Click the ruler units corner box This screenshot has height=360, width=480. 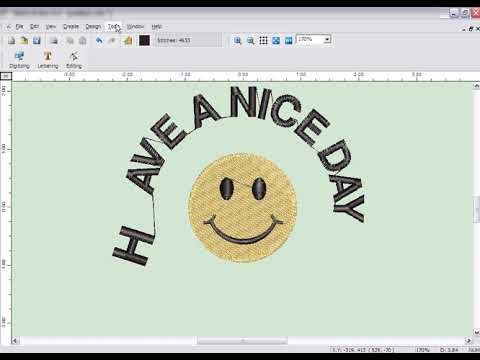coord(6,76)
